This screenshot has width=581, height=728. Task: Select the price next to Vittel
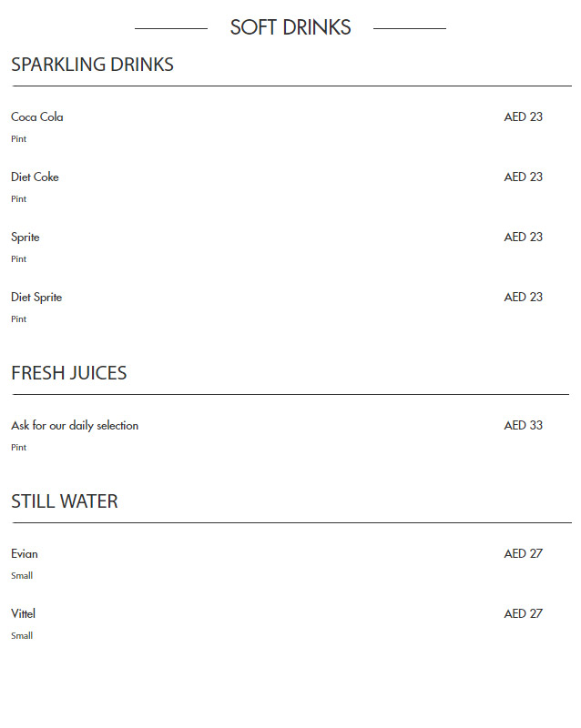coord(523,613)
